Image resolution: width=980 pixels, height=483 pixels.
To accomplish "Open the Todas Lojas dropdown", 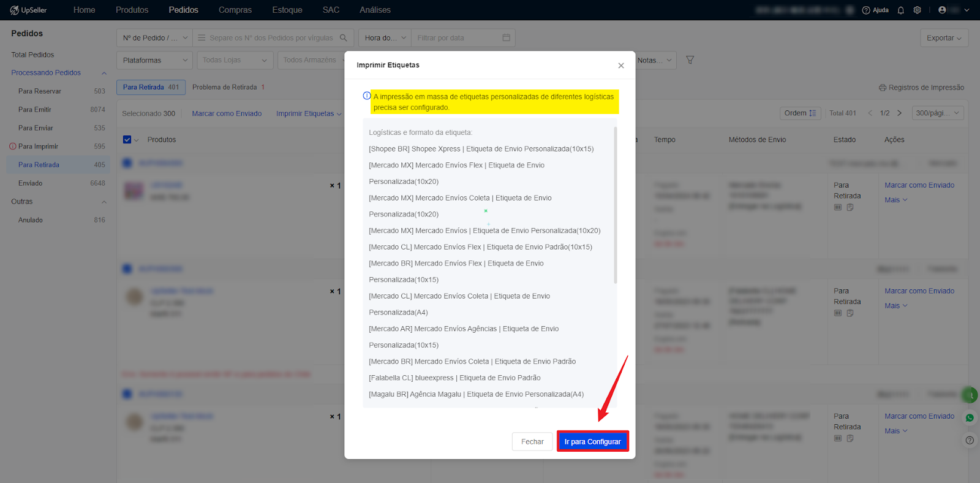I will click(235, 60).
